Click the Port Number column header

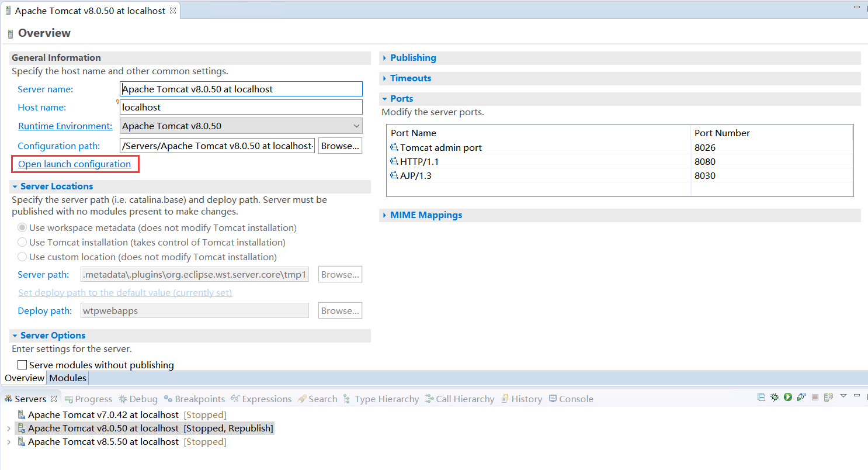pos(772,133)
